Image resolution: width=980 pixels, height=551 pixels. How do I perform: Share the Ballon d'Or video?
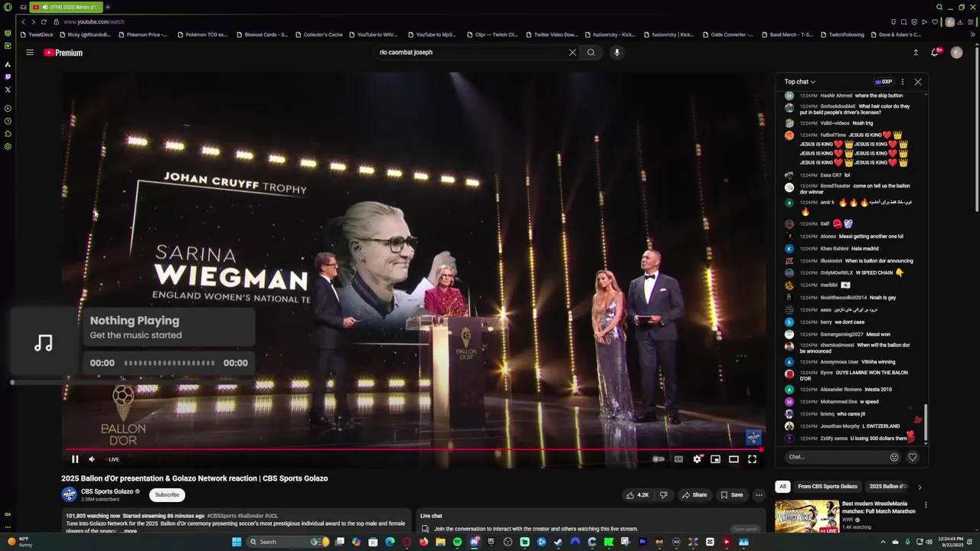point(694,495)
